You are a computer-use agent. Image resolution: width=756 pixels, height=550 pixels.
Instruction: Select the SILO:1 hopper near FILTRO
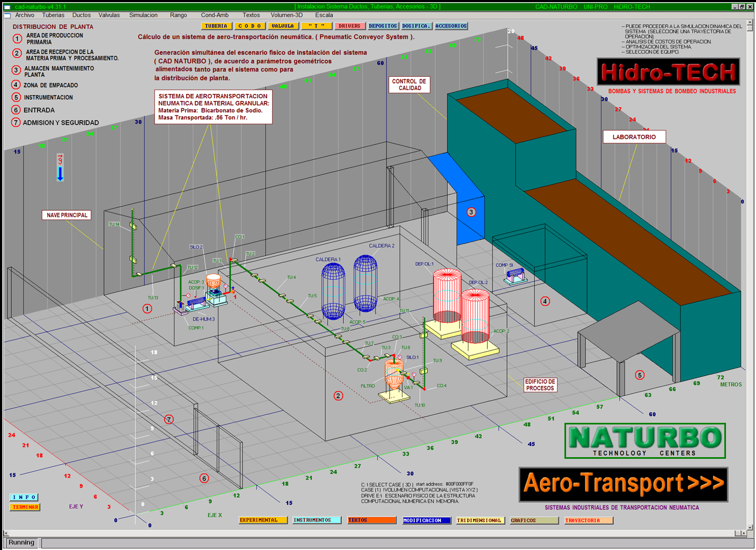(394, 374)
